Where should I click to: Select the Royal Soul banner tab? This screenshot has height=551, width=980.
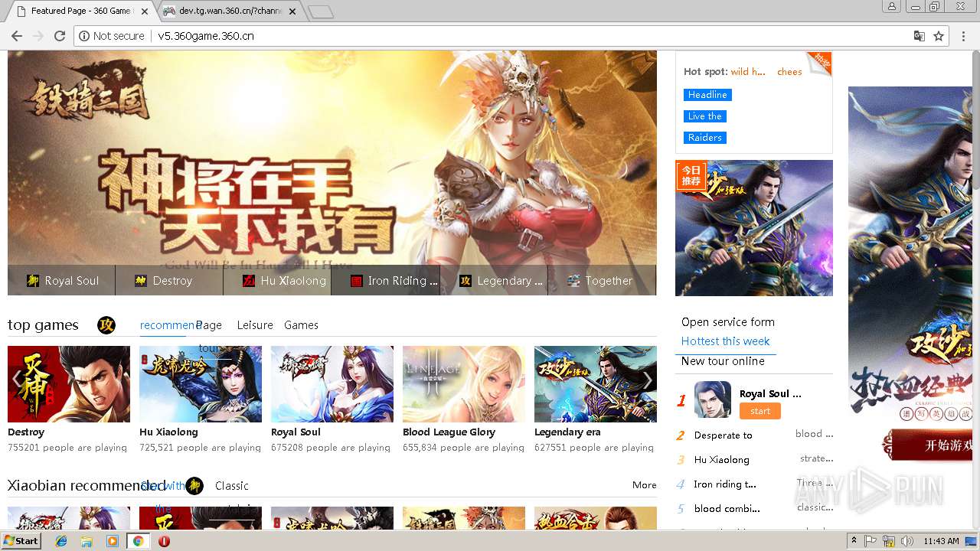[61, 280]
